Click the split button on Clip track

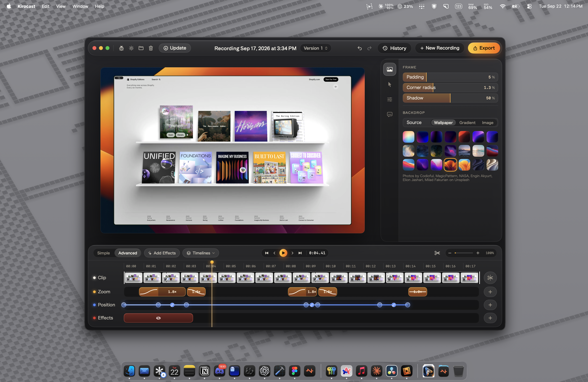tap(490, 278)
